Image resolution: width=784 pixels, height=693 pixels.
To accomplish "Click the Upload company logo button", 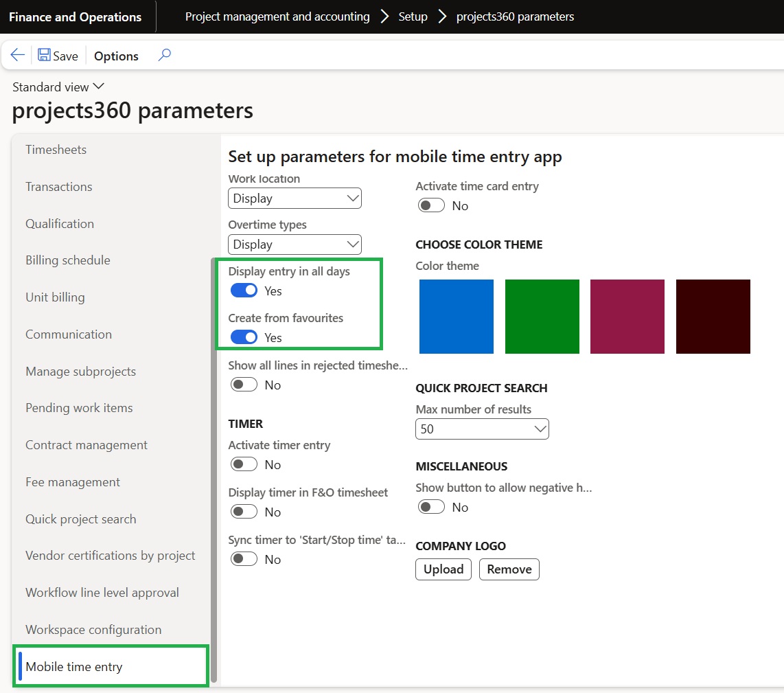I will coord(443,569).
